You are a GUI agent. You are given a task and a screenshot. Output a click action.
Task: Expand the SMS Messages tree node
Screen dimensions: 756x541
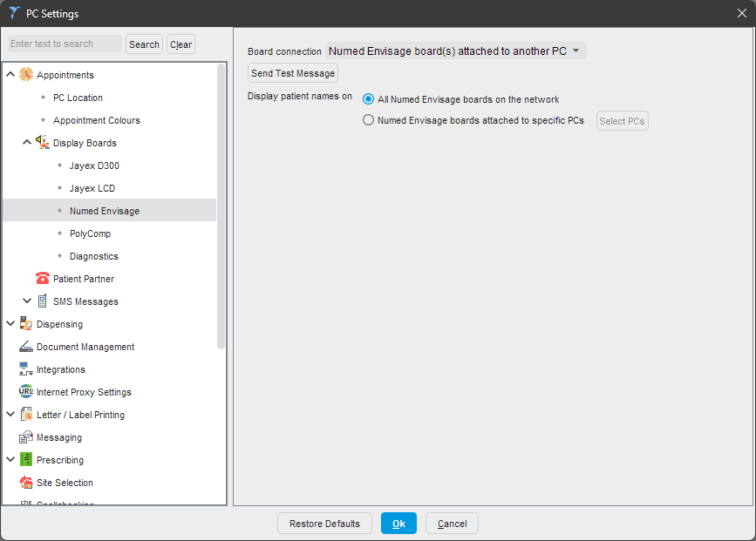coord(27,301)
